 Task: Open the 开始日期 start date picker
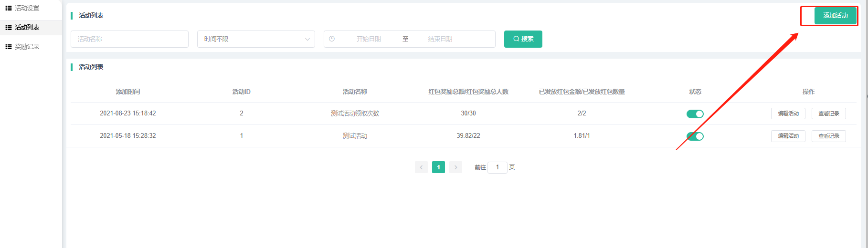tap(369, 39)
